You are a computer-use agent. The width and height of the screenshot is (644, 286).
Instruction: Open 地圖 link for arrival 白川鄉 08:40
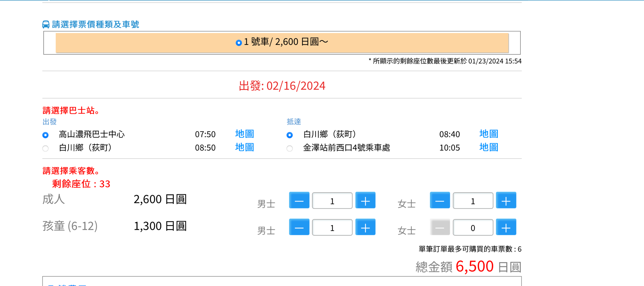(489, 134)
